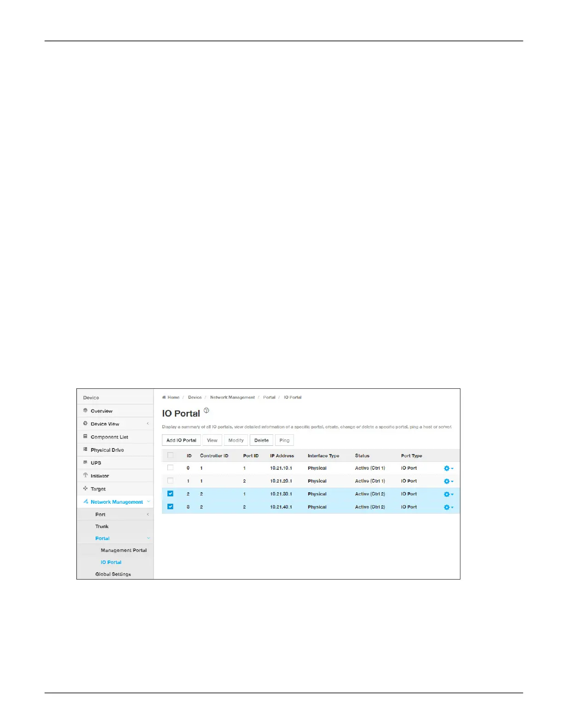563x728 pixels.
Task: Collapse the Portal submenu chevron
Action: coord(148,538)
